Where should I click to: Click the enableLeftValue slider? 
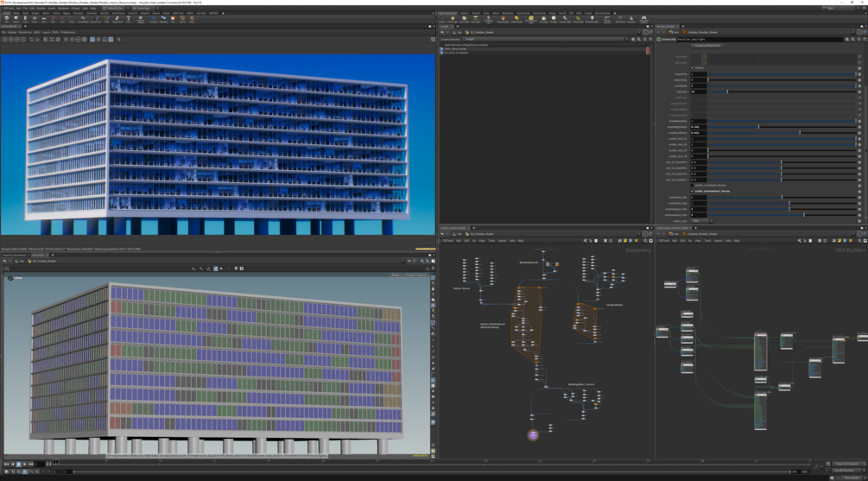tap(782, 133)
